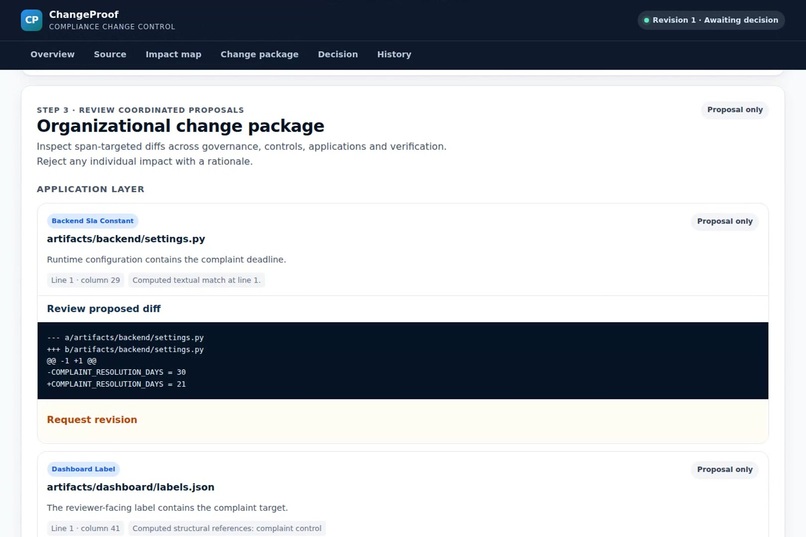This screenshot has width=806, height=537.
Task: Expand Request revision for settings.py
Action: tap(92, 420)
